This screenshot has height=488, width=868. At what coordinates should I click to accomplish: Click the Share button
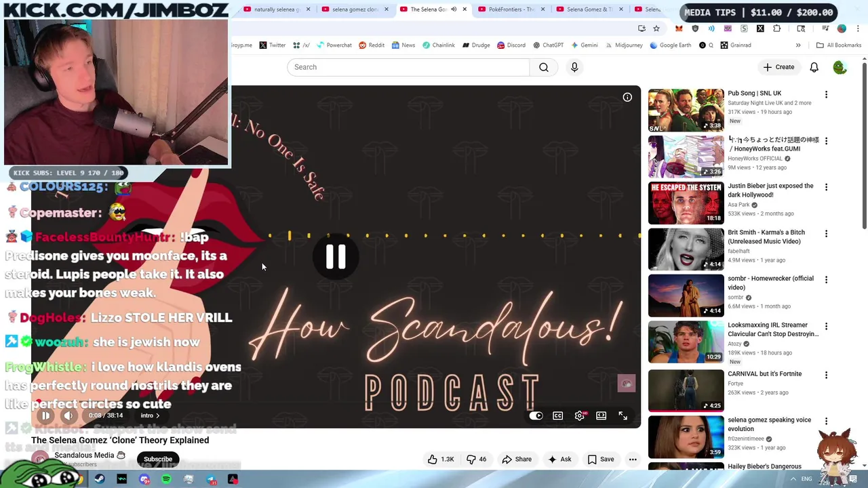pyautogui.click(x=517, y=459)
